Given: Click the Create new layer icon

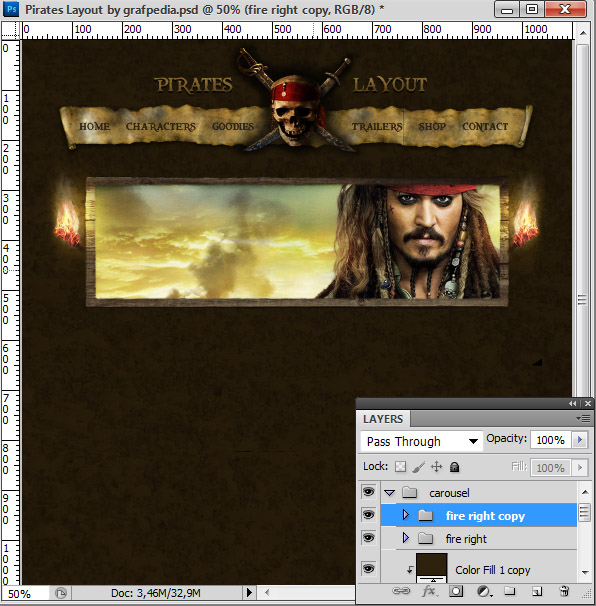Looking at the screenshot, I should click(536, 591).
